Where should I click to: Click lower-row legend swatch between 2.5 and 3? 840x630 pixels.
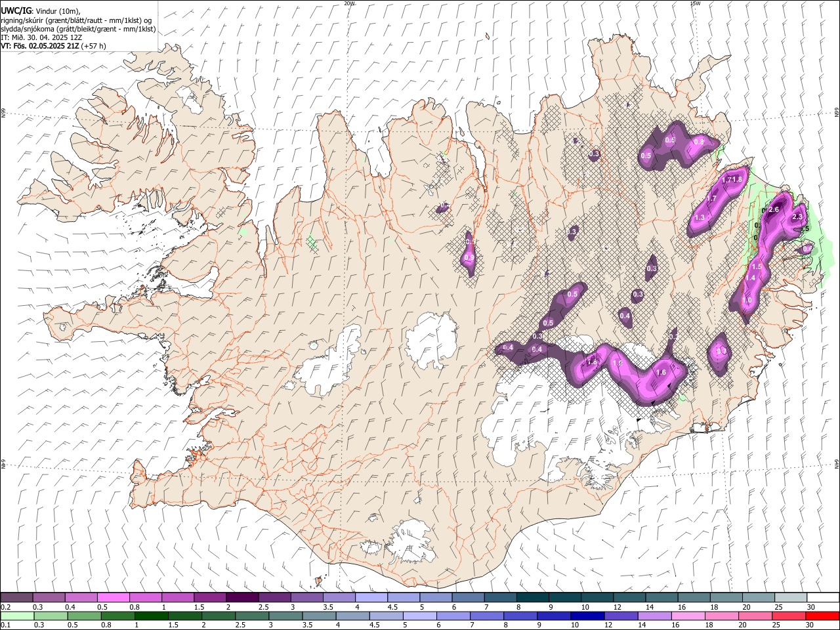[252, 616]
